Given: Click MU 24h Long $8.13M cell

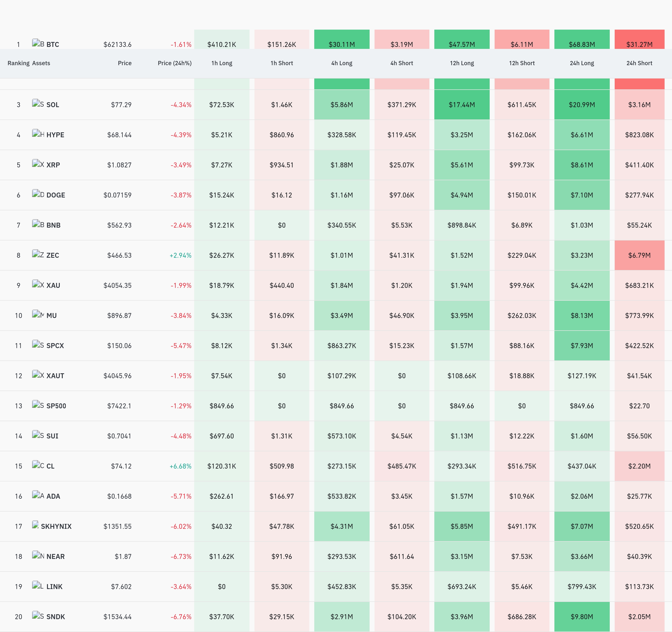Looking at the screenshot, I should point(582,316).
